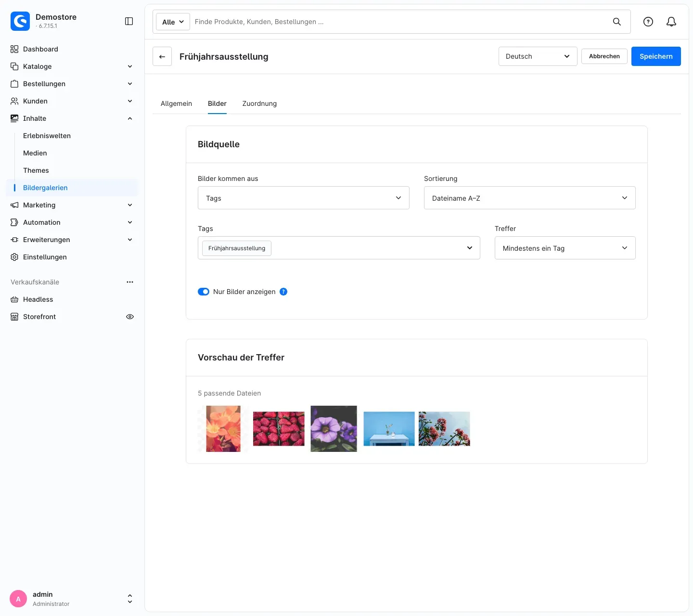Switch to the Allgemein tab
The width and height of the screenshot is (693, 616).
pos(176,103)
